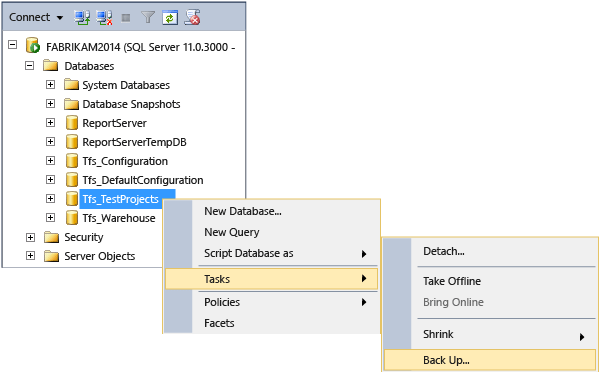600x373 pixels.
Task: Click the Tfs_Warehouse database icon
Action: (x=72, y=218)
